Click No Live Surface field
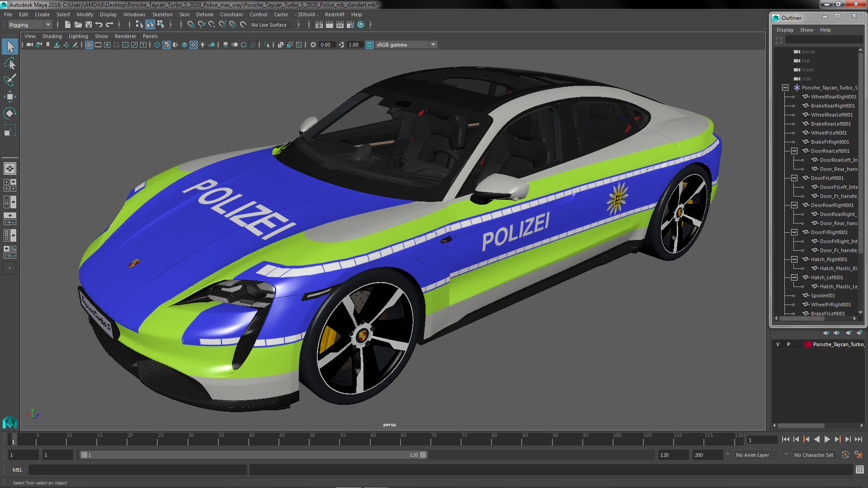 click(x=272, y=25)
